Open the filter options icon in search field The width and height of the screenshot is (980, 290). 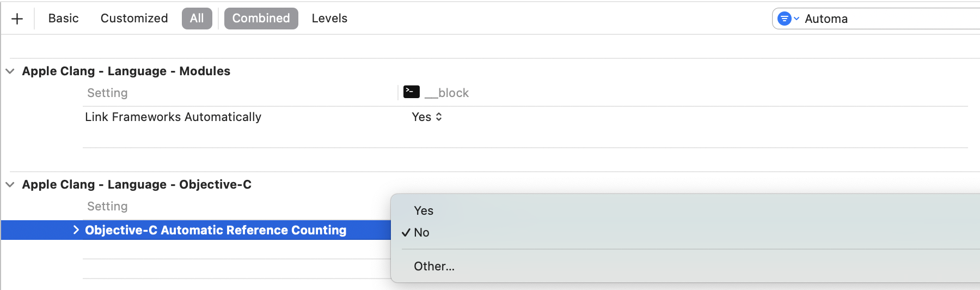[x=788, y=19]
